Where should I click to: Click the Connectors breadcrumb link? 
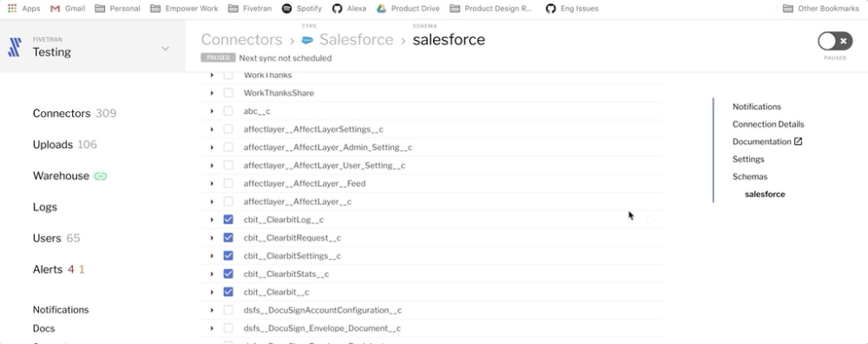(x=241, y=40)
